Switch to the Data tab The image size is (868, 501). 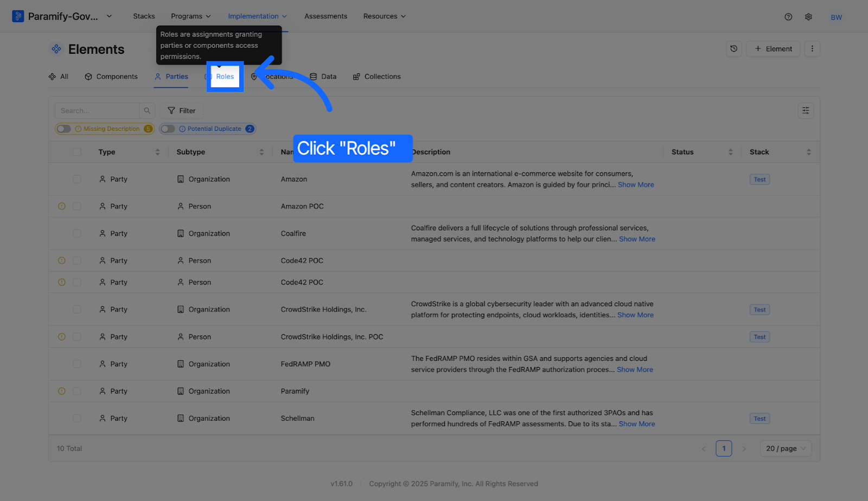(x=323, y=77)
